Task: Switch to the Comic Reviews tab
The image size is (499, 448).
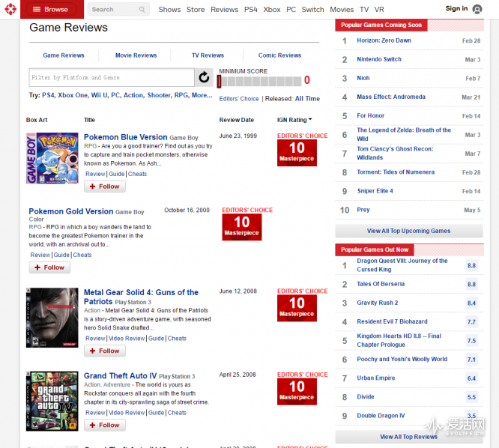Action: [x=279, y=55]
